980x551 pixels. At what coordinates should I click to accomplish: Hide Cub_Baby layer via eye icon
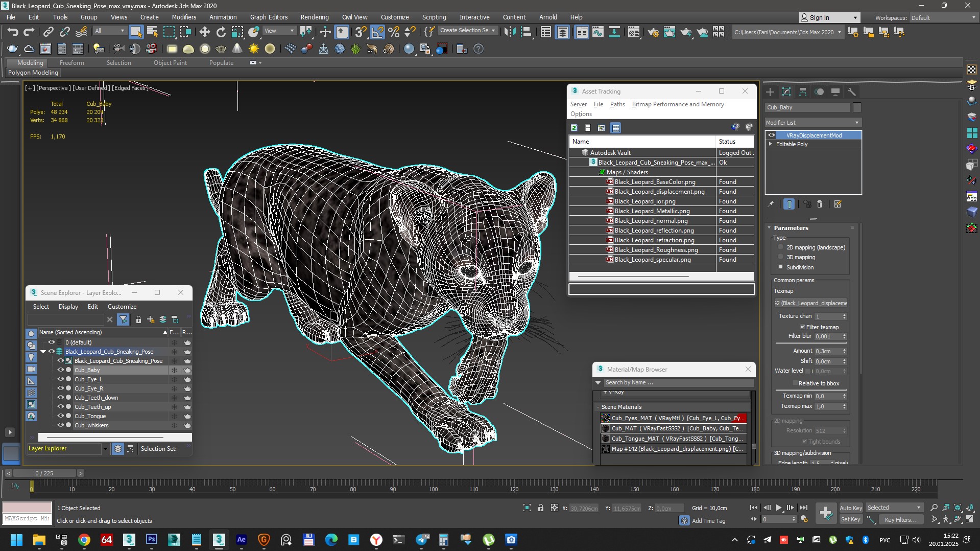tap(60, 370)
